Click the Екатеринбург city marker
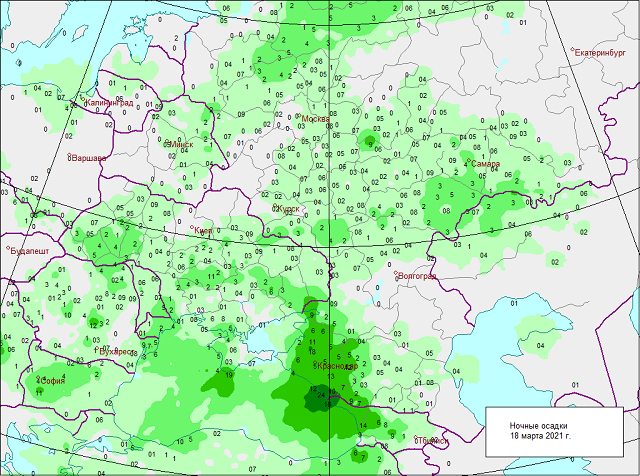Screen dimensions: 640x476 [572, 51]
